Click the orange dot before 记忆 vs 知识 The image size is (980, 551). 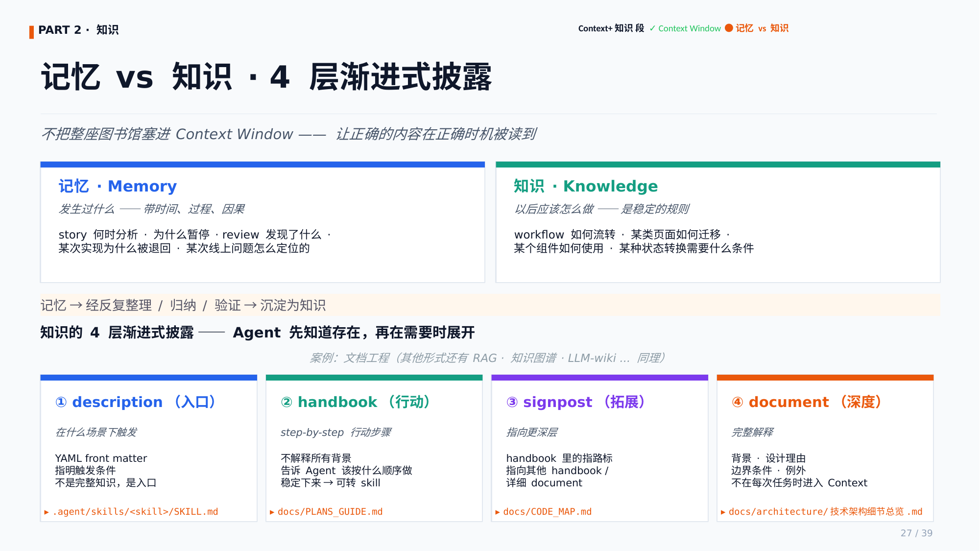click(x=729, y=28)
